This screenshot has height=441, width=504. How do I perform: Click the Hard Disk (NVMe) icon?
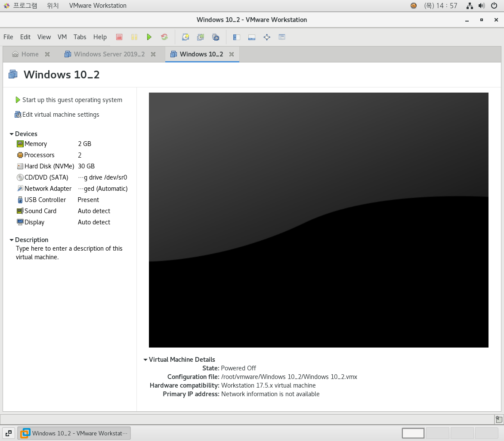pyautogui.click(x=20, y=166)
